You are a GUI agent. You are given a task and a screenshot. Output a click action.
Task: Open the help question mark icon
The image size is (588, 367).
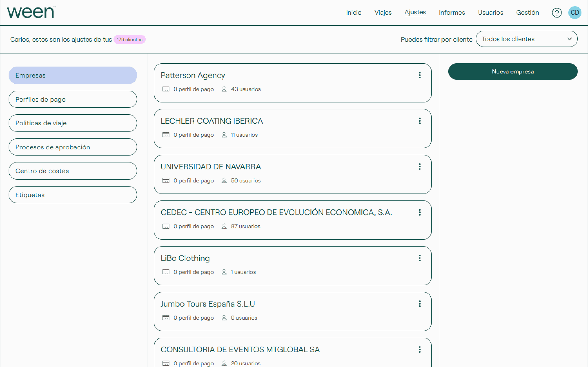click(557, 13)
